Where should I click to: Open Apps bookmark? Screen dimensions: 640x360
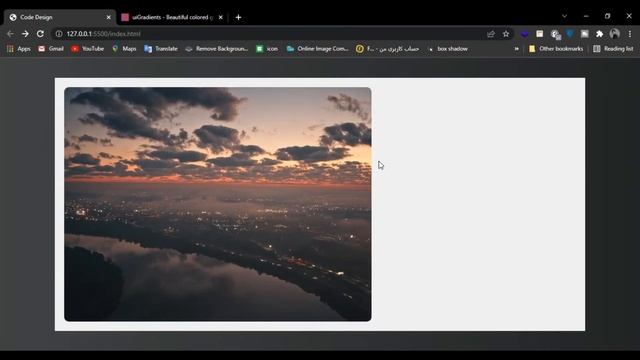coord(18,49)
